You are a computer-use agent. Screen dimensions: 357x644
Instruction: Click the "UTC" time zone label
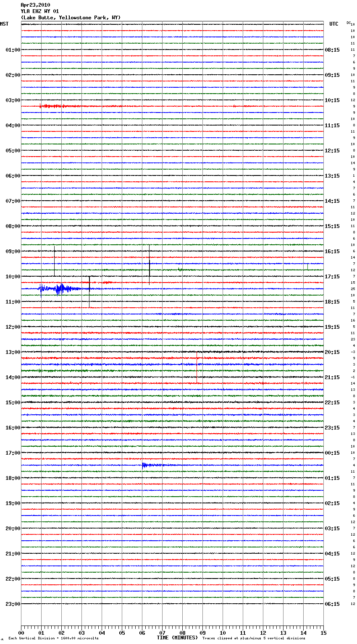pyautogui.click(x=334, y=24)
